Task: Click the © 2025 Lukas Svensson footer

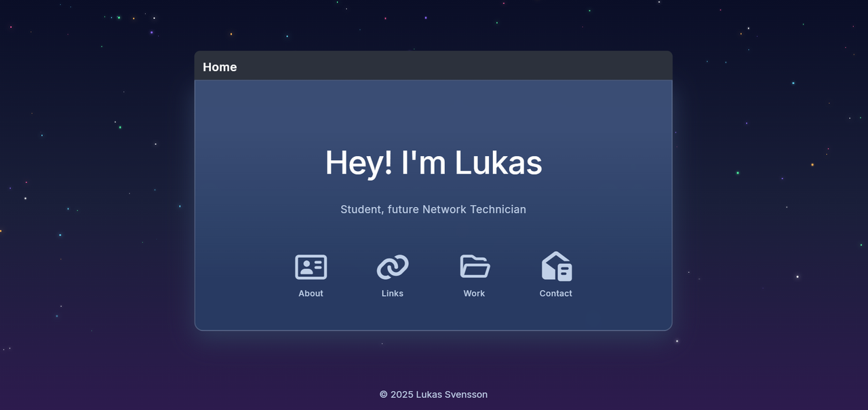Action: (433, 394)
